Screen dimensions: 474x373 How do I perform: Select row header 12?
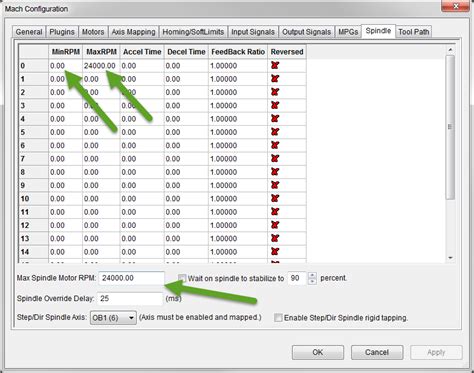tap(33, 225)
